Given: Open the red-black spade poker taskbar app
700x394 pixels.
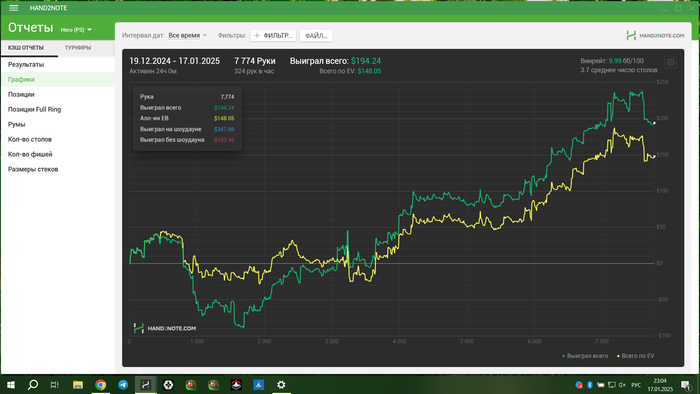Looking at the screenshot, I should (x=236, y=385).
